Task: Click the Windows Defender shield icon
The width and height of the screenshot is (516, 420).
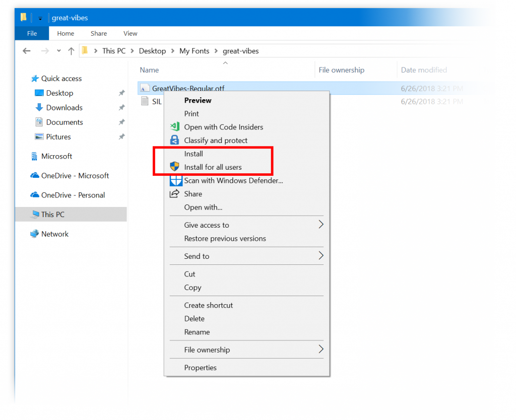Action: pyautogui.click(x=175, y=181)
